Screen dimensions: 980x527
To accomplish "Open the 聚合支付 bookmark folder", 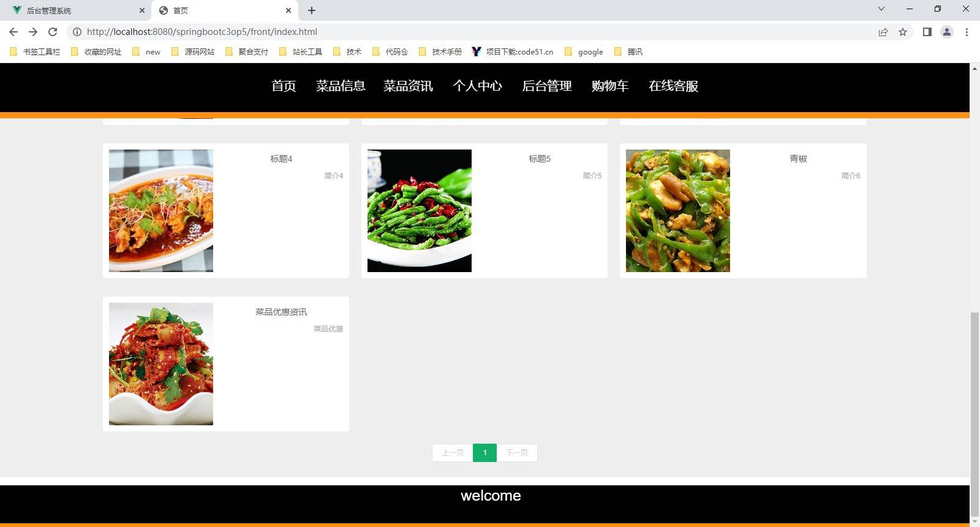I will click(247, 52).
